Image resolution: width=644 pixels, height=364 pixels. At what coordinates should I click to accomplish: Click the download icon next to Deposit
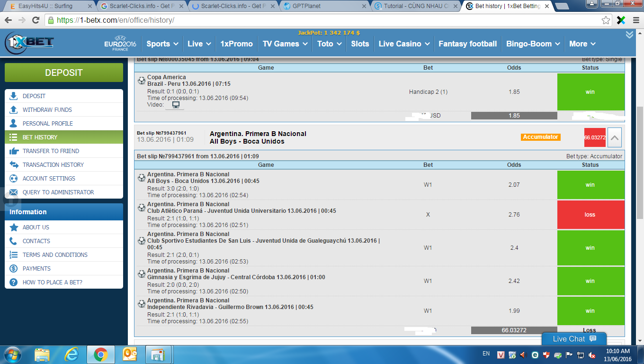pos(14,96)
